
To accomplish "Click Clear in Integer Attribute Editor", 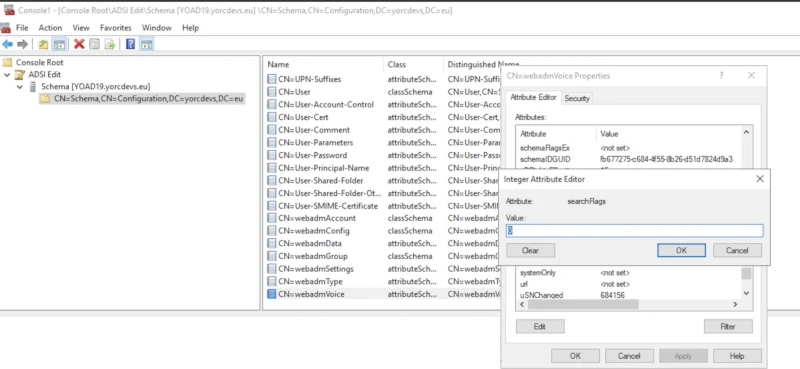I will (x=531, y=250).
